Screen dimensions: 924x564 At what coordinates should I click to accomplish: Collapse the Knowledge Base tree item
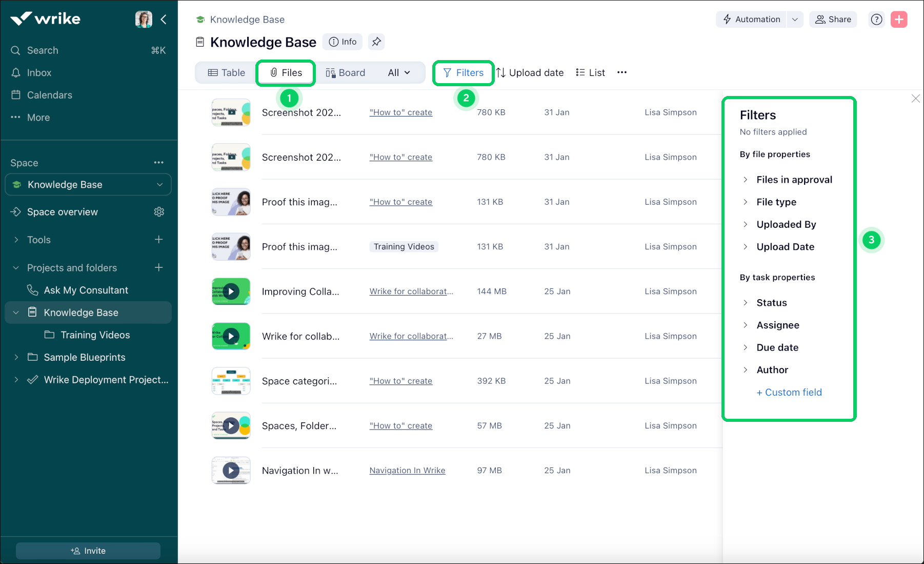point(16,312)
